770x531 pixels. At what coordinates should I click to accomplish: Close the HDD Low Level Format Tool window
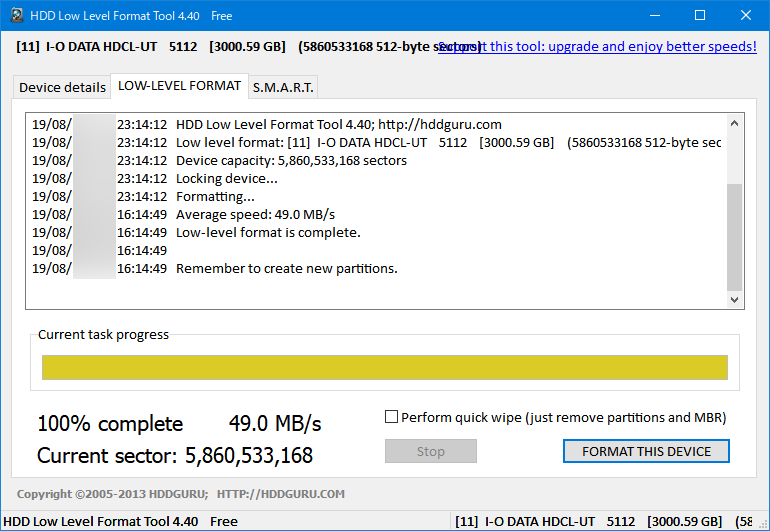coord(745,15)
